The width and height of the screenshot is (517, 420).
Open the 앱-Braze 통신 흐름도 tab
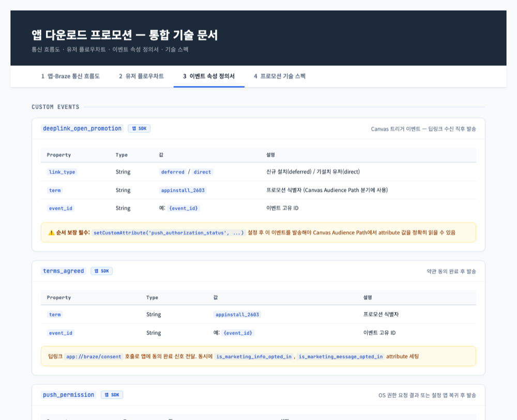pos(70,76)
